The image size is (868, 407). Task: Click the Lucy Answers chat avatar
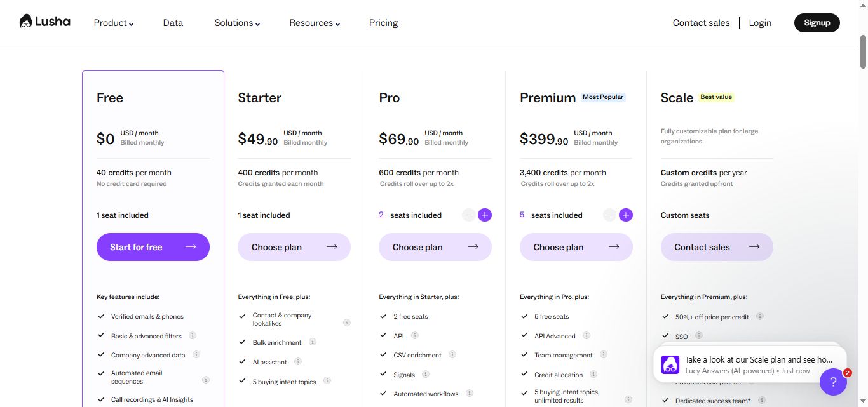pyautogui.click(x=670, y=364)
